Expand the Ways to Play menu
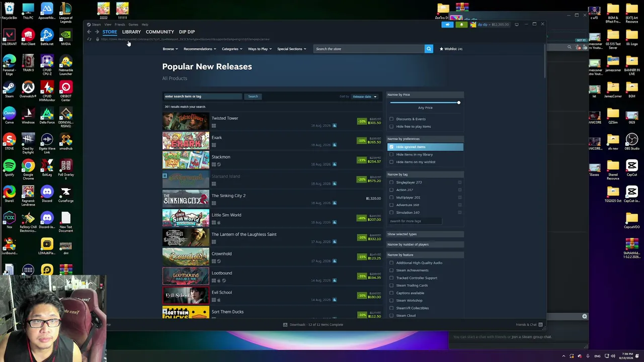644x362 pixels. 260,49
